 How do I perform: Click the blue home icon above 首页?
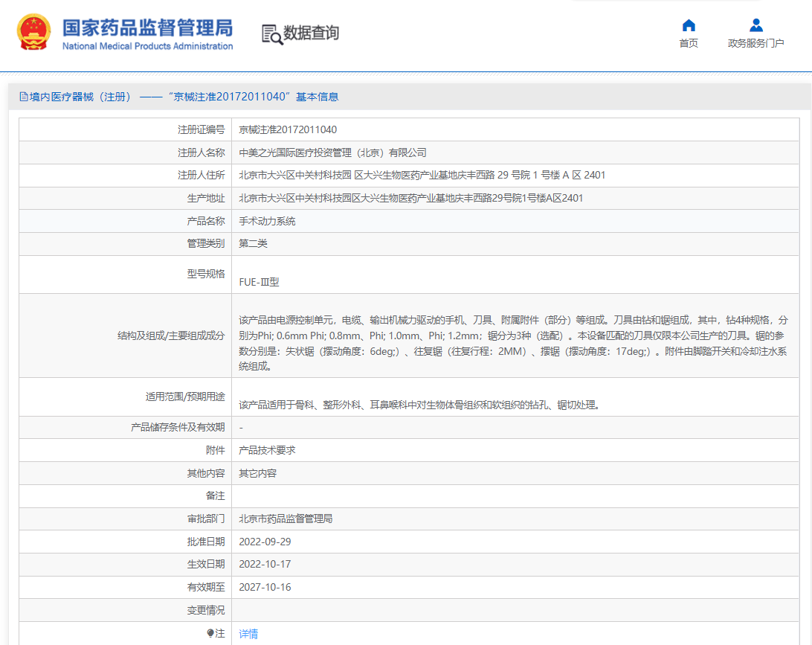pyautogui.click(x=688, y=25)
